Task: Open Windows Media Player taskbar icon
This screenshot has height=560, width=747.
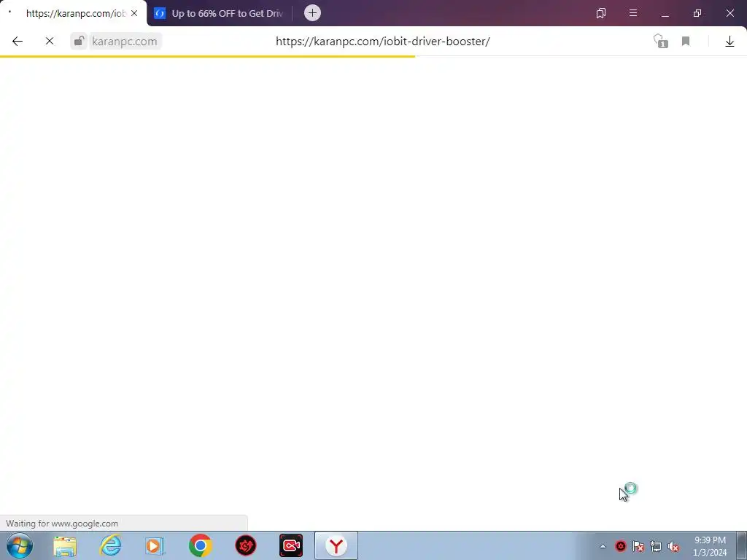Action: tap(155, 545)
